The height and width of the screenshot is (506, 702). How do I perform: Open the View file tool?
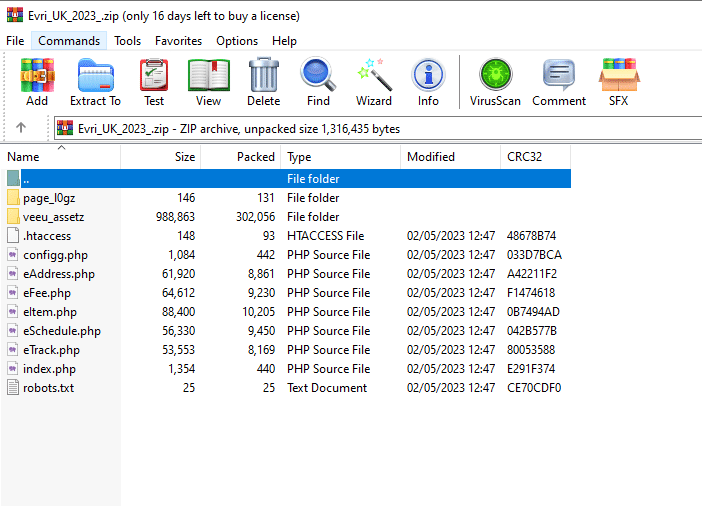[x=208, y=81]
